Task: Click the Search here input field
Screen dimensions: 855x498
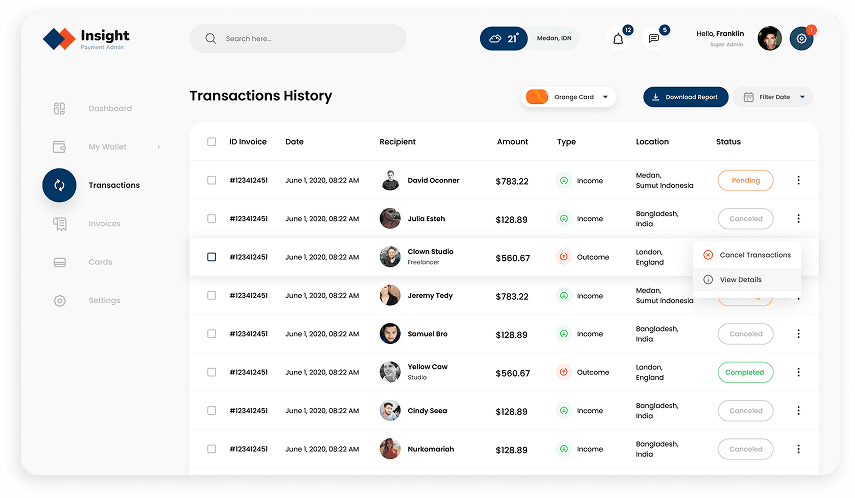Action: [298, 39]
